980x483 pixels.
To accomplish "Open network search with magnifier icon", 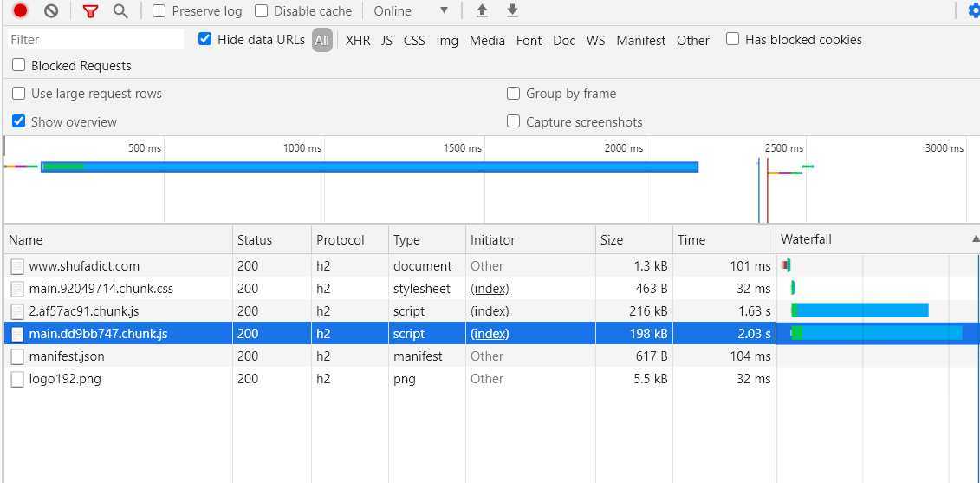I will click(120, 10).
